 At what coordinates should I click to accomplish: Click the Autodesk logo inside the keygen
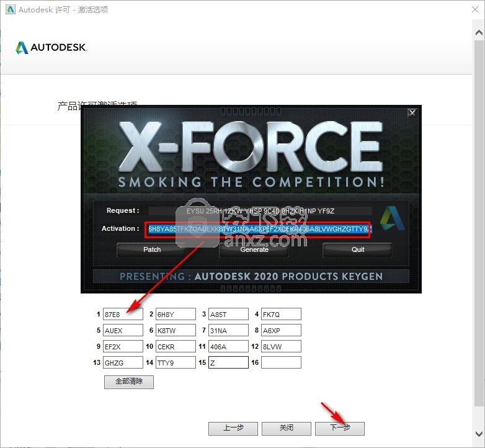(392, 218)
